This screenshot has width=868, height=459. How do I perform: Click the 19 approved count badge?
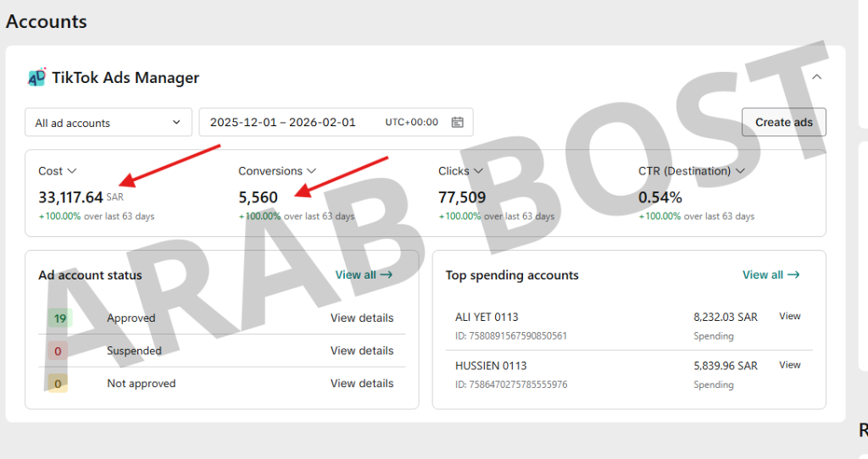tap(60, 318)
